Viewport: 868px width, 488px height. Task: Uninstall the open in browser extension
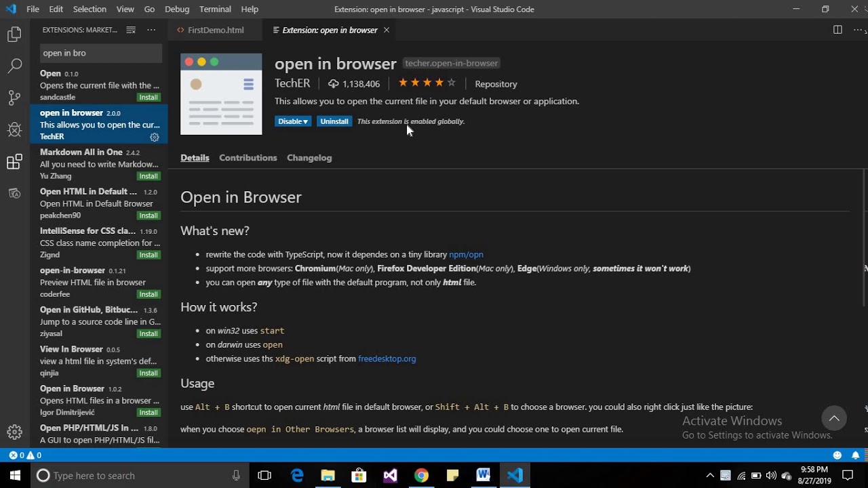[334, 121]
